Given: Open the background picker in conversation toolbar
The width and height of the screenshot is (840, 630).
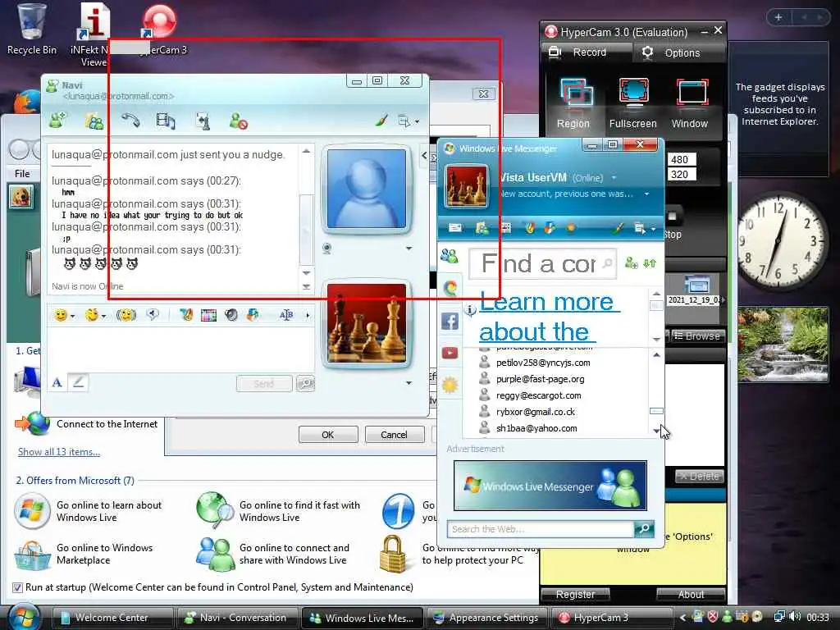Looking at the screenshot, I should [x=208, y=315].
